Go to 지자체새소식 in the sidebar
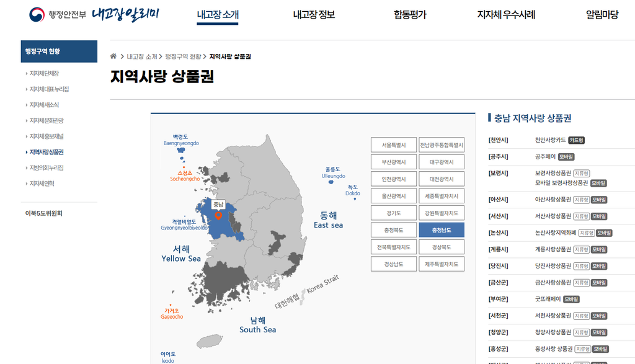This screenshot has height=364, width=635. click(x=44, y=105)
